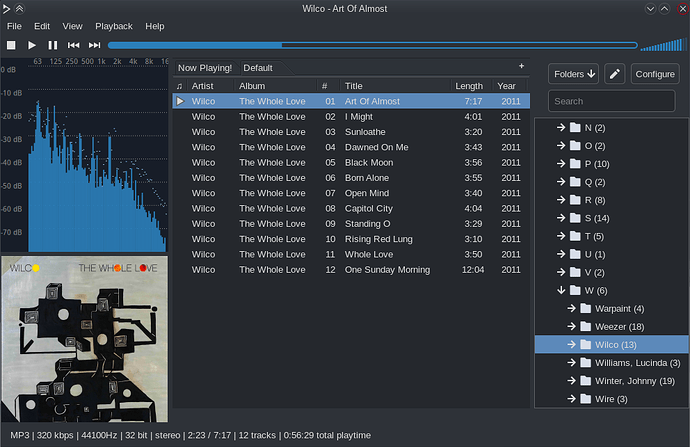Click the music note column header icon

179,86
